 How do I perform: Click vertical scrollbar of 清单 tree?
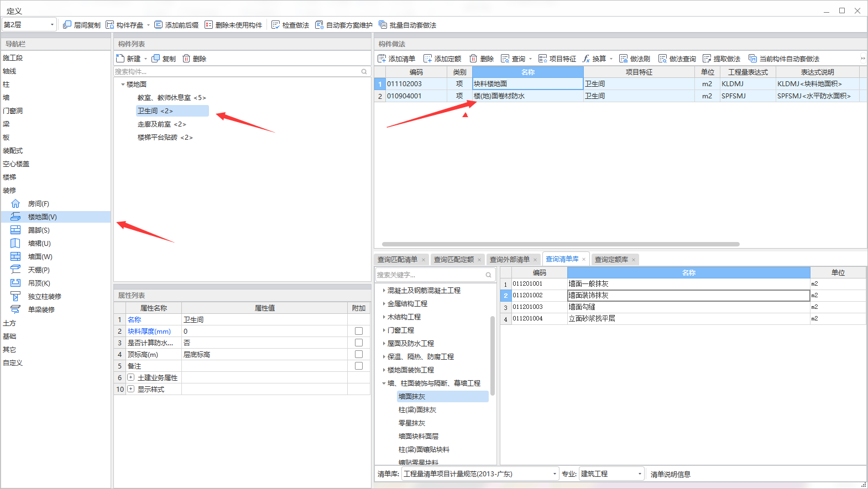tap(493, 356)
